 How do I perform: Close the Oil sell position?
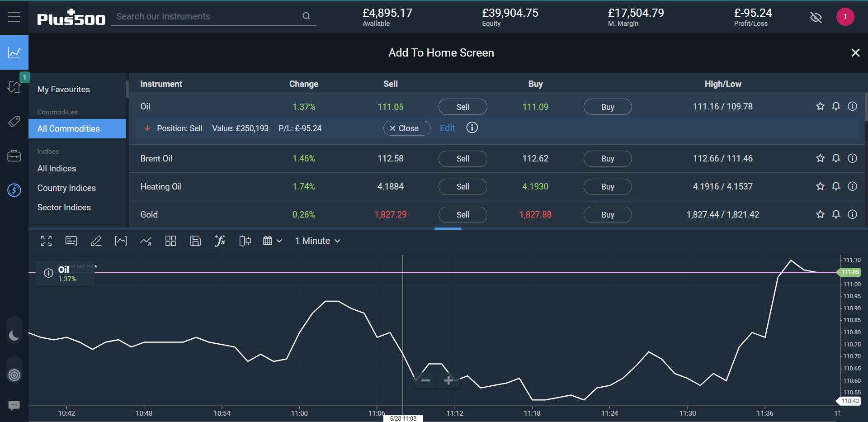tap(407, 128)
